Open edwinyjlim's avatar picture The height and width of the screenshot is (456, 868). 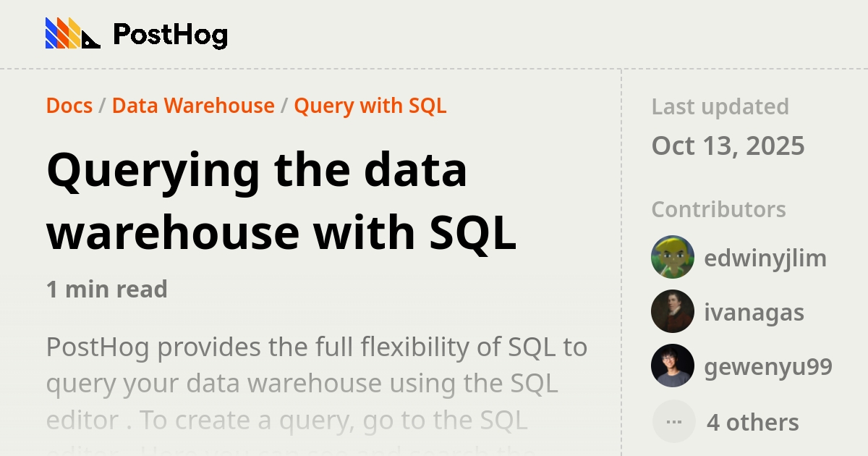673,257
